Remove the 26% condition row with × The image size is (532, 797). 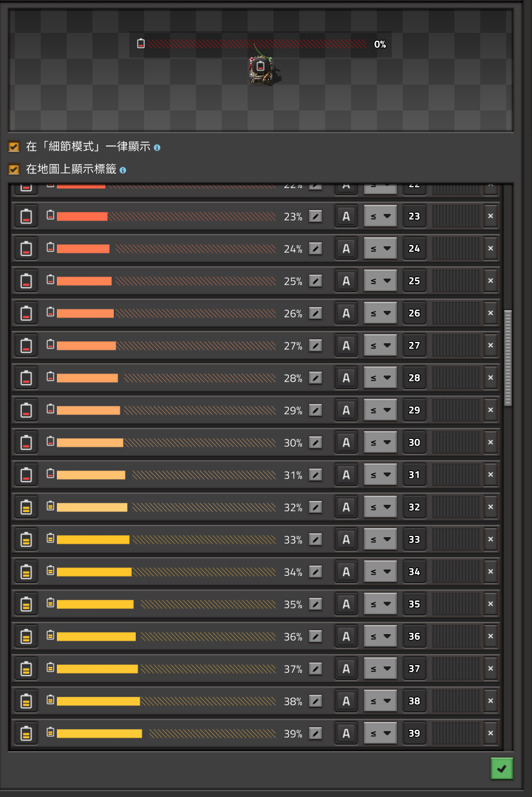491,313
